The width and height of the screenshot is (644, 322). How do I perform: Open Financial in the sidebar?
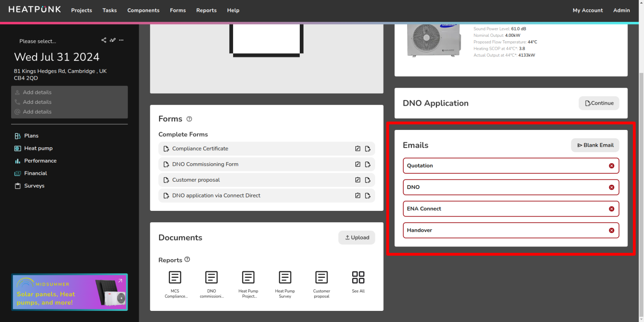[x=31, y=173]
